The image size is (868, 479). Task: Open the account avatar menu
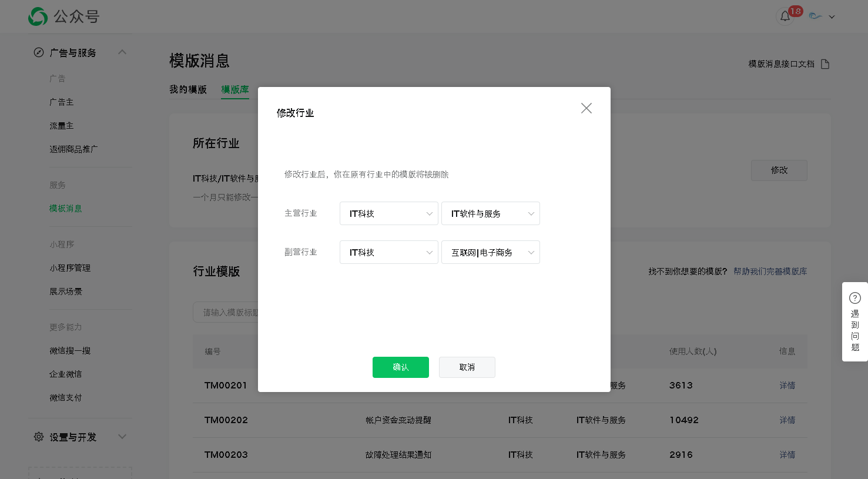822,16
